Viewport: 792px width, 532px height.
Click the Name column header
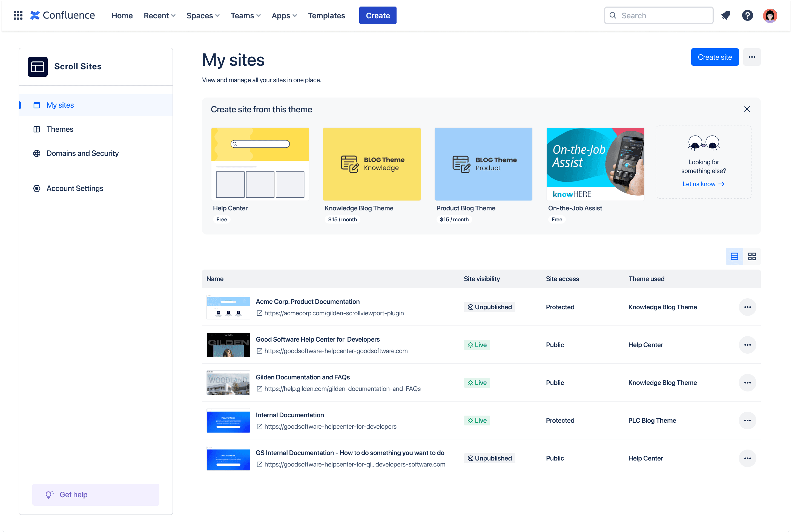pos(215,279)
